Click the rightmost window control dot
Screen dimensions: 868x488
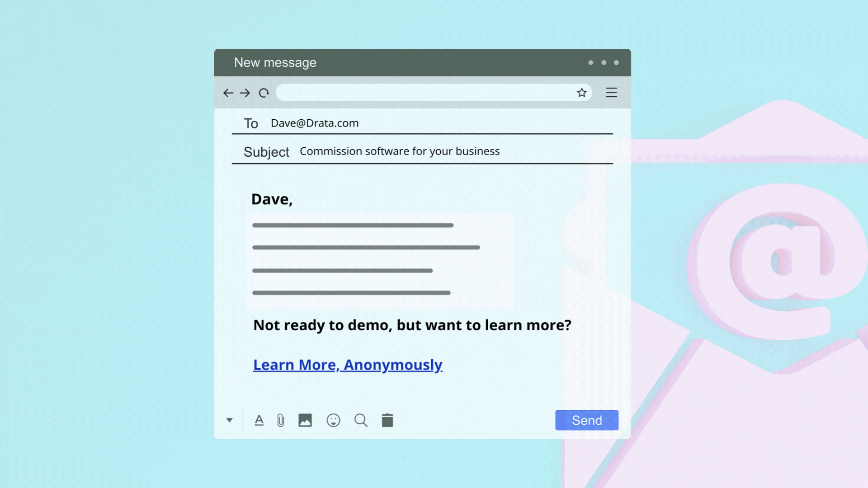pos(616,63)
